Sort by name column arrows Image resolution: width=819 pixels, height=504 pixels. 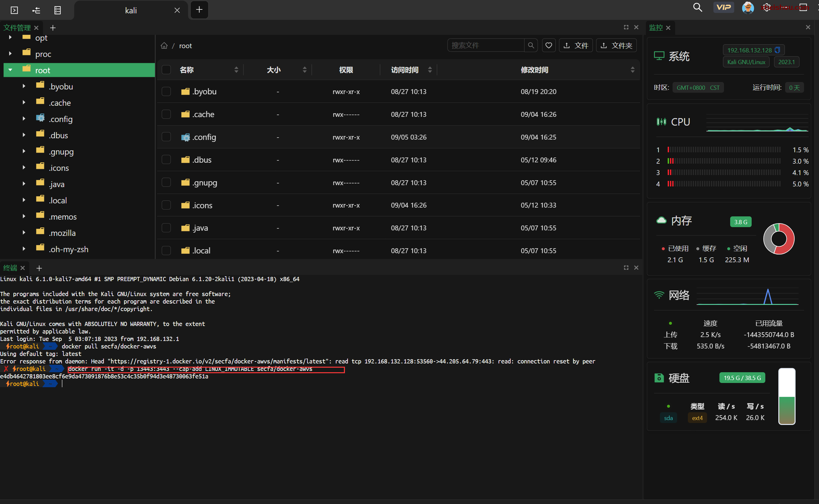236,70
